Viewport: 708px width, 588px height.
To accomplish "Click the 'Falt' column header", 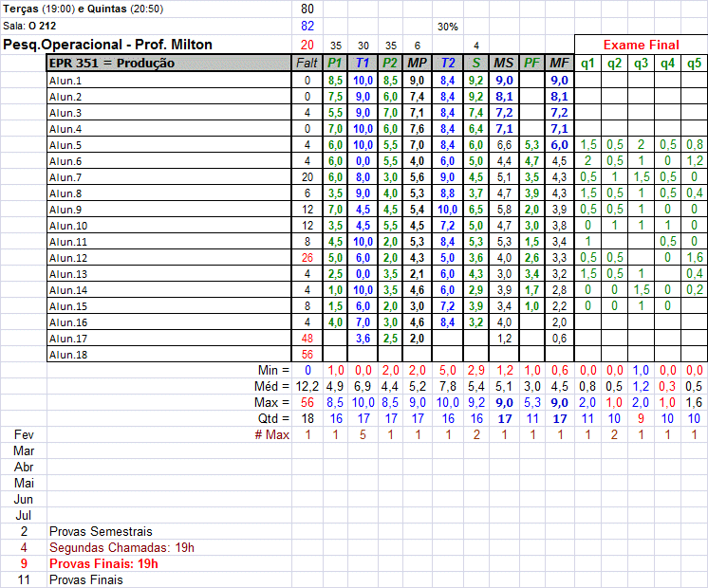I will click(x=307, y=64).
